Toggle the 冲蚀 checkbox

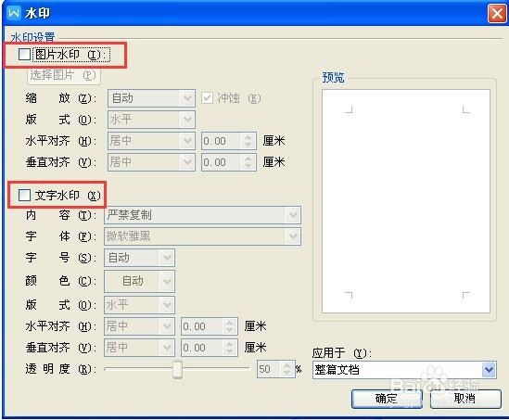[x=207, y=98]
